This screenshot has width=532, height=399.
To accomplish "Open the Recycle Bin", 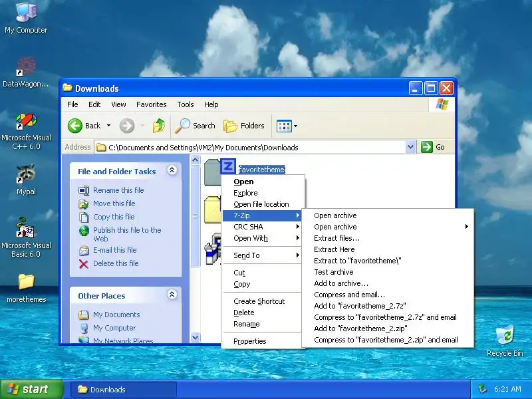I will pos(505,340).
